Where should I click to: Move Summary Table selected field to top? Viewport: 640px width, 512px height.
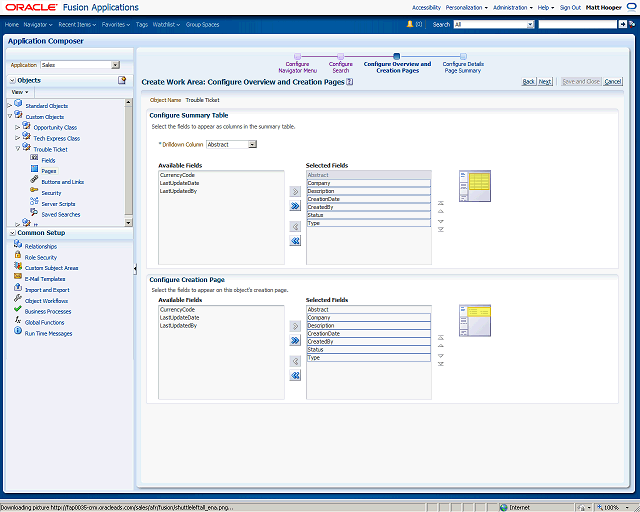click(441, 203)
